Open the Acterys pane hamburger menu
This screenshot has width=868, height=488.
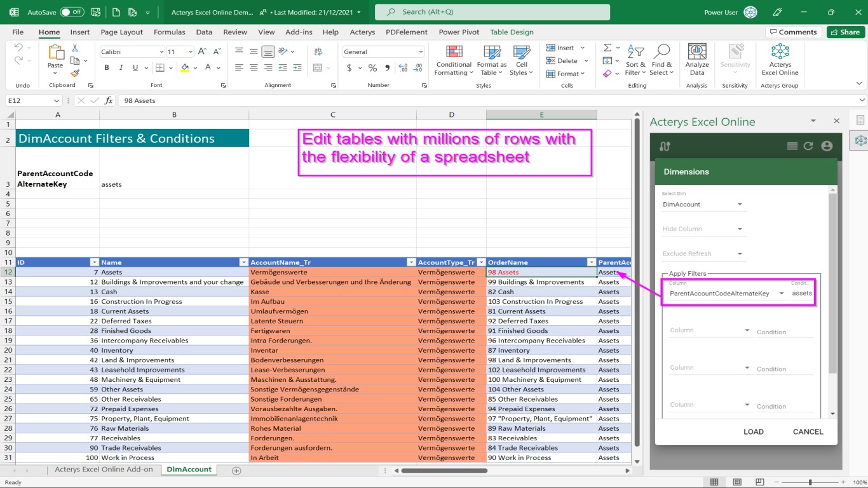click(x=792, y=146)
